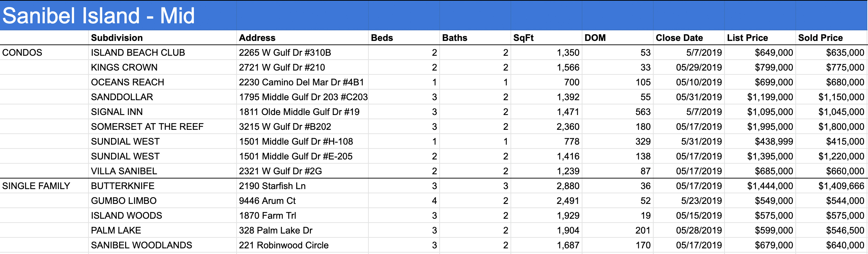The width and height of the screenshot is (868, 254).
Task: Select the Close Date header cell
Action: point(689,38)
